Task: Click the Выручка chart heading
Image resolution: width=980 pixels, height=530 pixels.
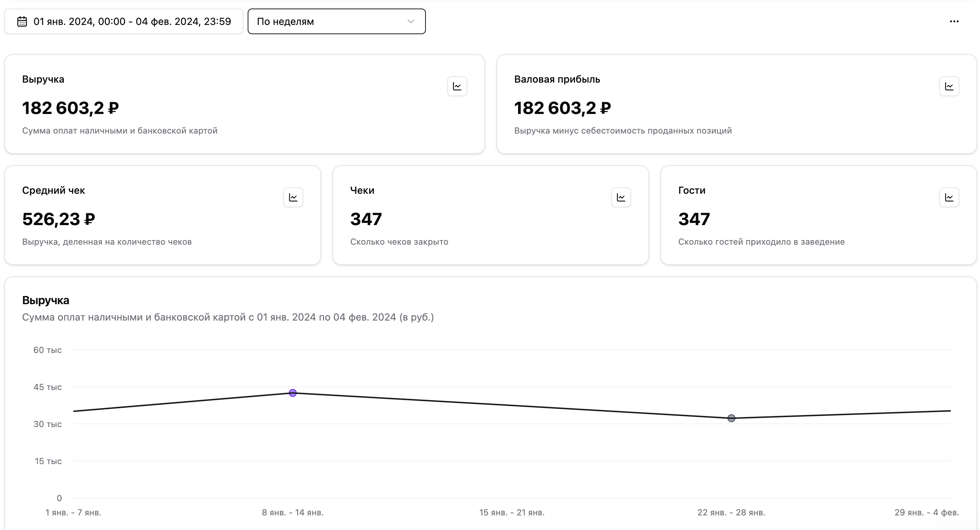Action: coord(46,300)
